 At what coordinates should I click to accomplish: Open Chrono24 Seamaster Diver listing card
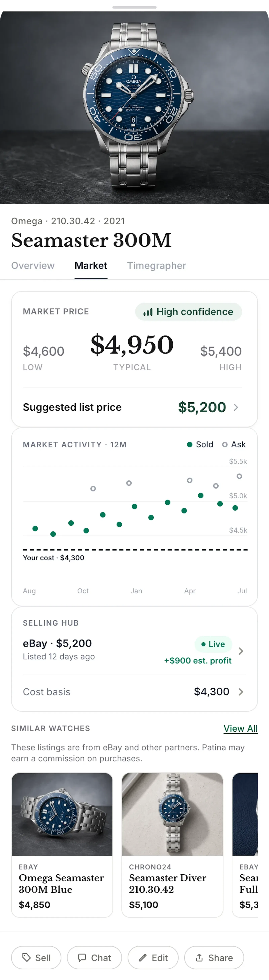[172, 845]
